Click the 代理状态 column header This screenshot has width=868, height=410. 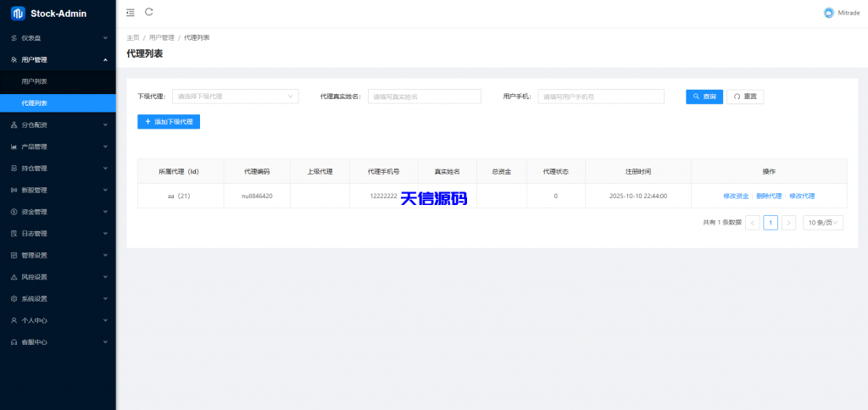(x=556, y=171)
